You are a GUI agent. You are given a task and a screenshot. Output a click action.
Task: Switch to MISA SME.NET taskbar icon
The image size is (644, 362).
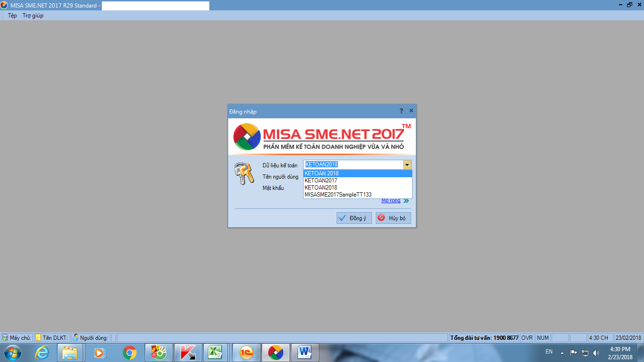pos(276,353)
